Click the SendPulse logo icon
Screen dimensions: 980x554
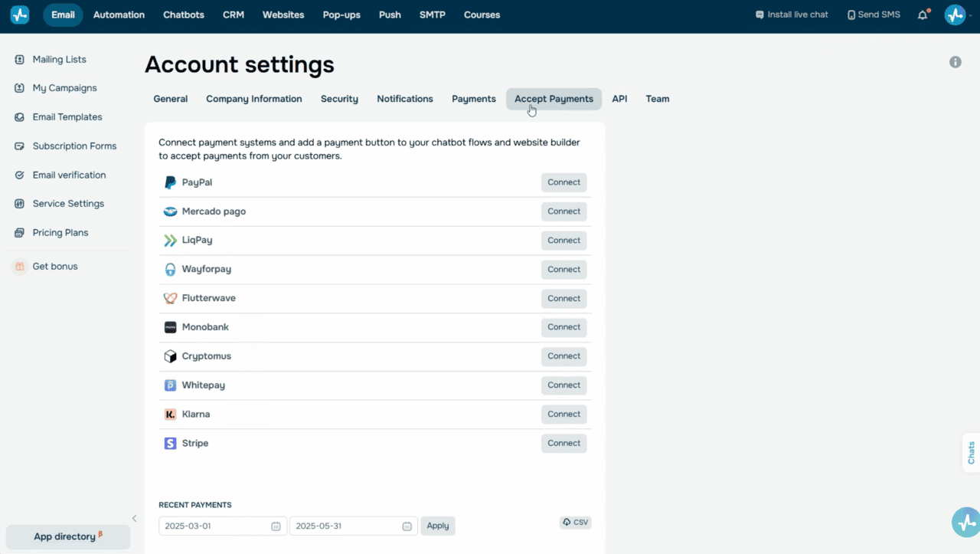click(x=20, y=15)
